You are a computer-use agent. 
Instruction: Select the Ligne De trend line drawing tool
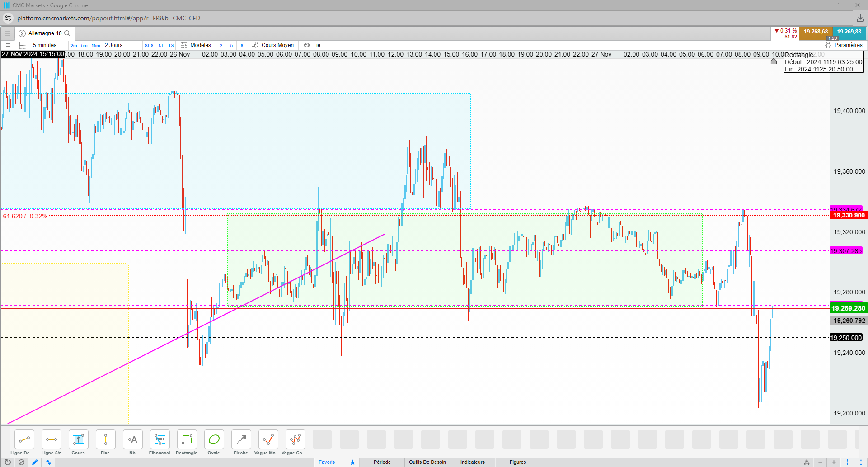click(24, 440)
